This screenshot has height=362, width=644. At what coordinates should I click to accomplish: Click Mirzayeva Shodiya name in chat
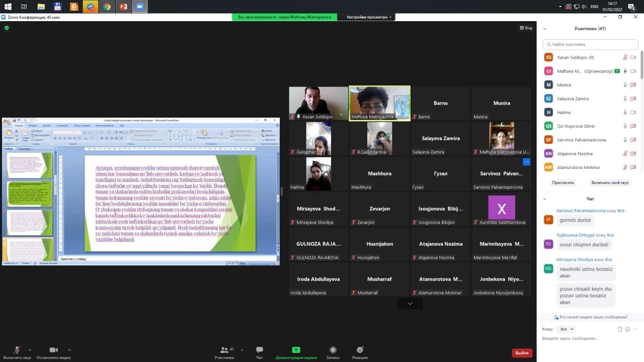[575, 259]
